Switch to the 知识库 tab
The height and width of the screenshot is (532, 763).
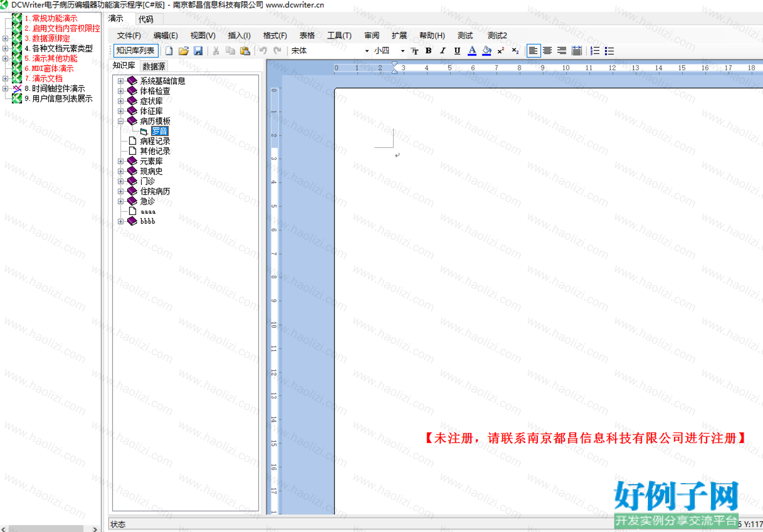click(124, 65)
